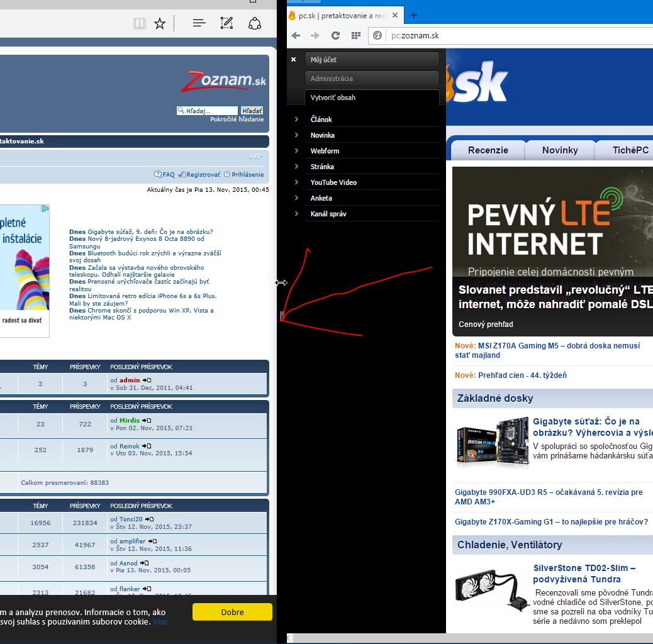View latest post icon next to admin
Screen dimensions: 653x644
click(x=147, y=380)
